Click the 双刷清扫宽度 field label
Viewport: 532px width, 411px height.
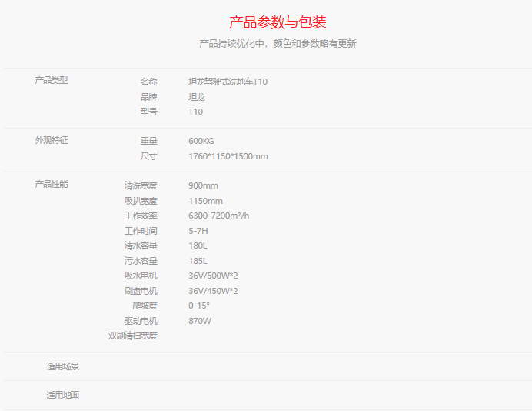[x=133, y=336]
